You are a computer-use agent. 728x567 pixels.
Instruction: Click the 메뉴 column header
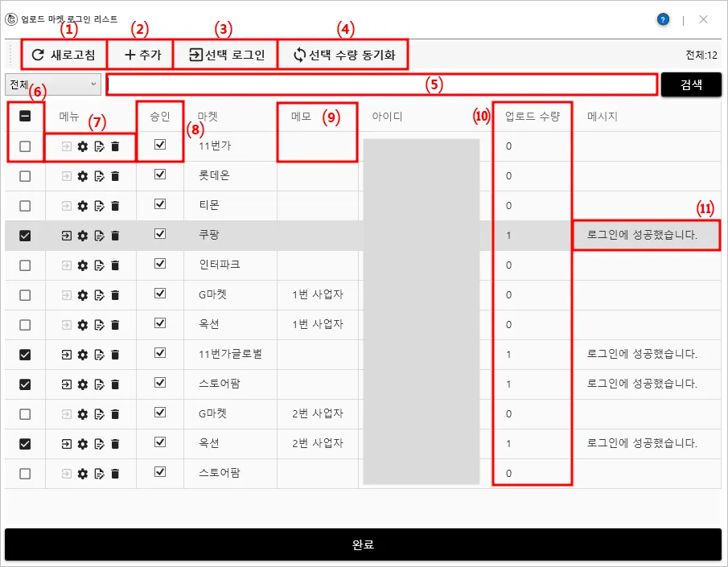pyautogui.click(x=69, y=117)
